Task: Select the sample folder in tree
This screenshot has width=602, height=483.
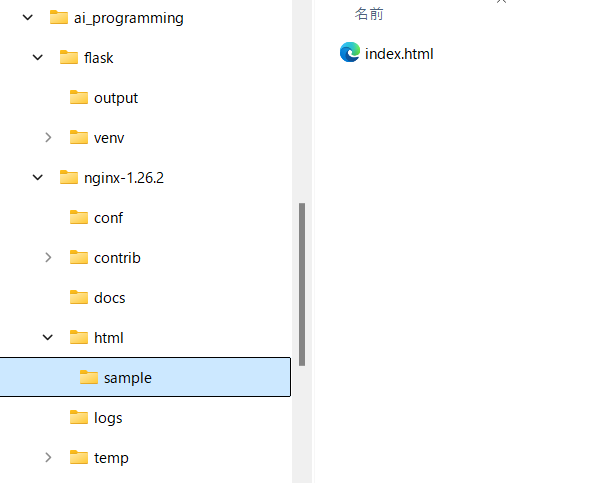Action: click(x=127, y=378)
